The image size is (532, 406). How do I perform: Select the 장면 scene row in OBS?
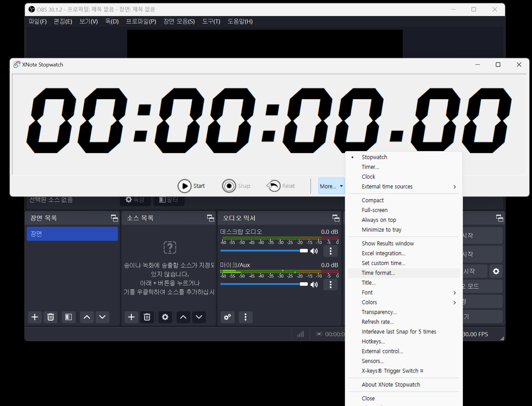tap(72, 234)
